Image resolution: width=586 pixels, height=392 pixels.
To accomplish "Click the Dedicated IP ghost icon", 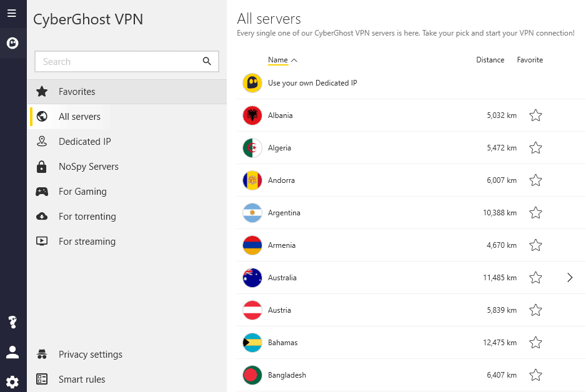I will 252,83.
